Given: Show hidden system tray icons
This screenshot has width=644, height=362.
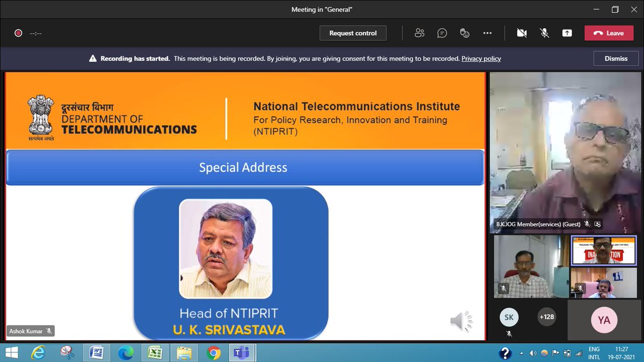Looking at the screenshot, I should 522,353.
